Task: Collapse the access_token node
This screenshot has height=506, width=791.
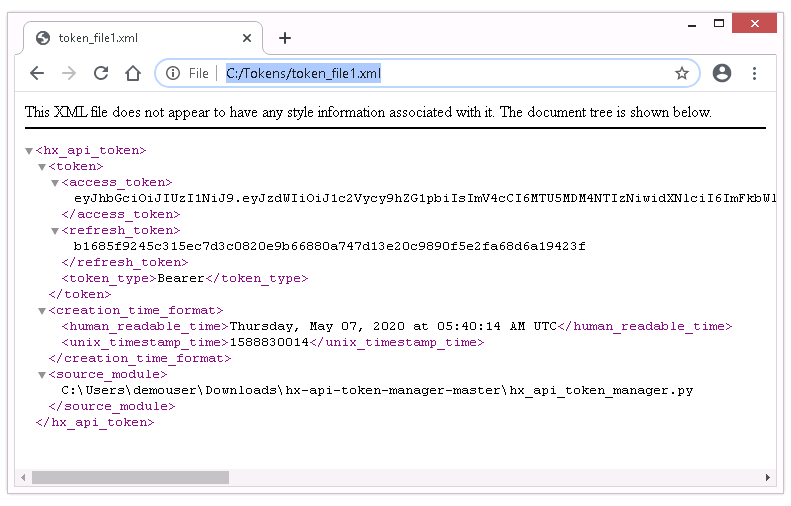Action: pos(55,183)
